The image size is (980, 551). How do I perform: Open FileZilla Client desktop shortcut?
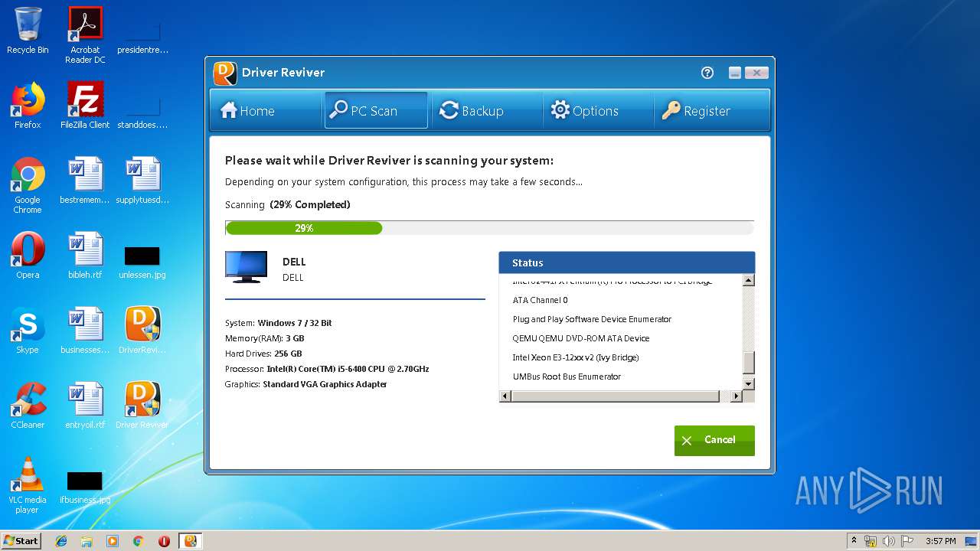click(85, 106)
